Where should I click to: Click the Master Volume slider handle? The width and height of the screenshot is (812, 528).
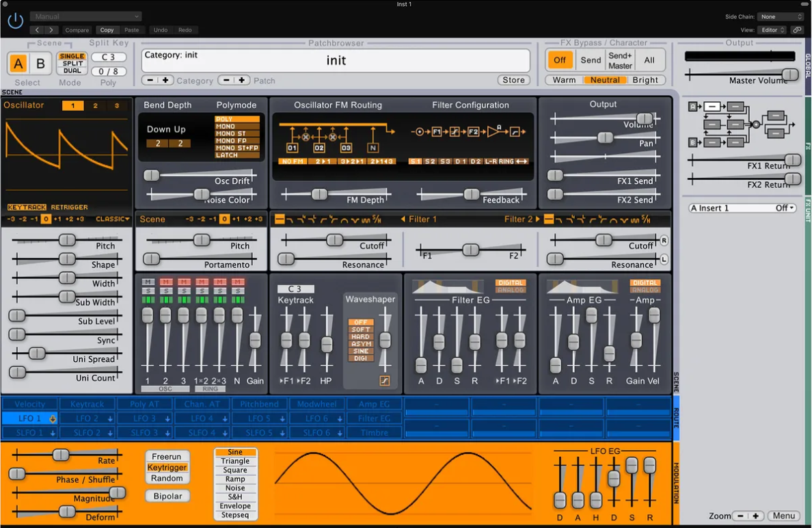click(789, 75)
